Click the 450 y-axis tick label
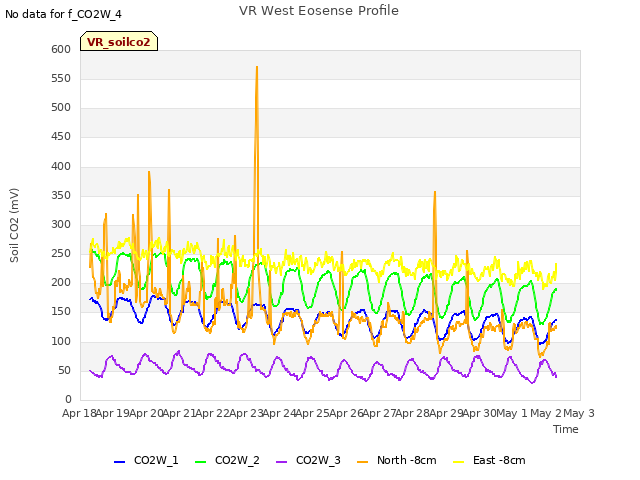The image size is (640, 480). pos(61,137)
